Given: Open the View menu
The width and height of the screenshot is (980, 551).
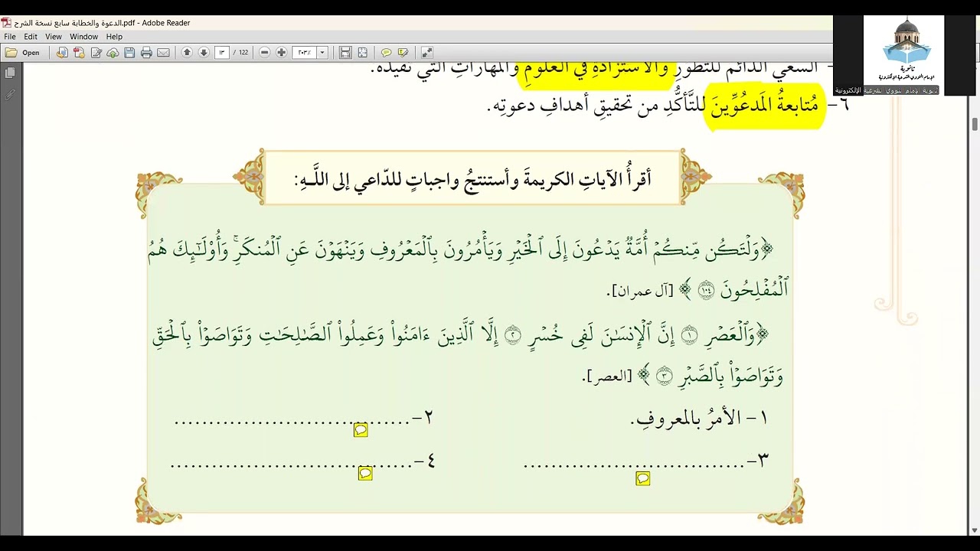Looking at the screenshot, I should click(54, 37).
